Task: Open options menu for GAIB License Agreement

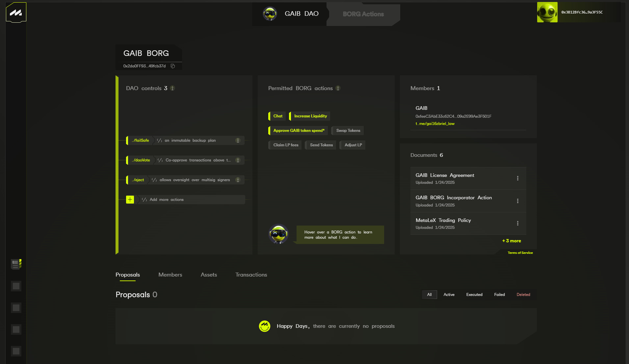Action: pyautogui.click(x=518, y=178)
